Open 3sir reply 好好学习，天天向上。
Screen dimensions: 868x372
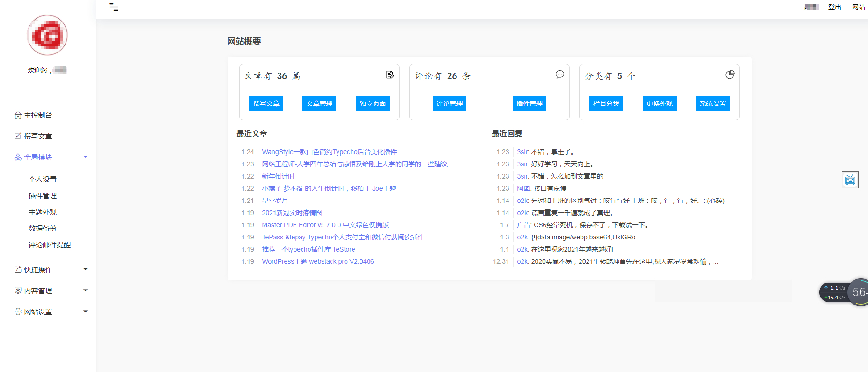coord(555,164)
